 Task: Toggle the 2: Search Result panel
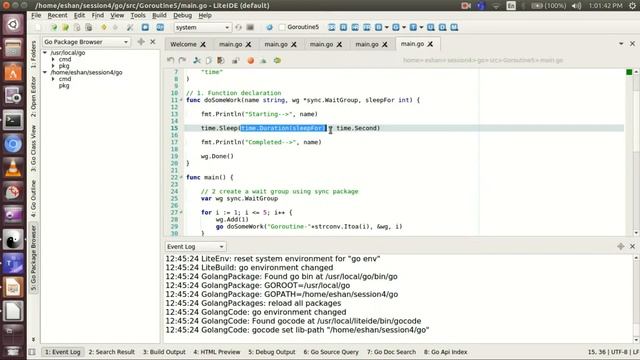pos(111,352)
